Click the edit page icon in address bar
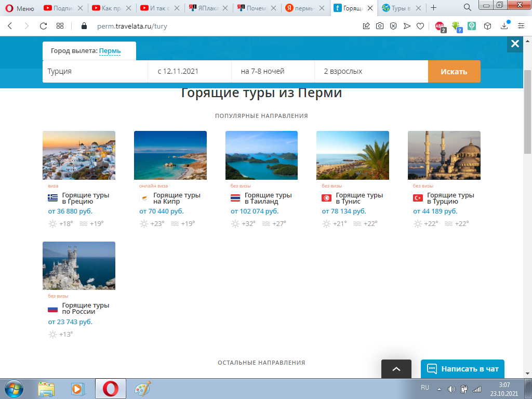Screen dimensions: 532x399 [366, 26]
